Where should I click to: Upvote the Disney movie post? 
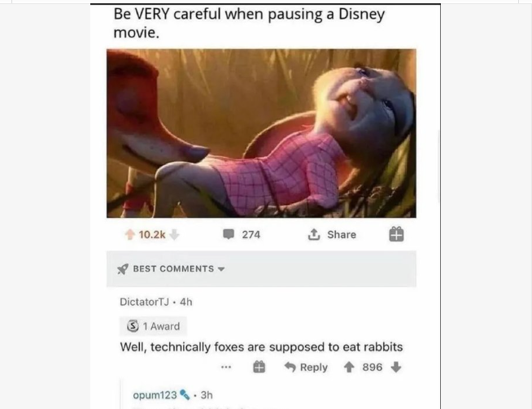point(130,234)
